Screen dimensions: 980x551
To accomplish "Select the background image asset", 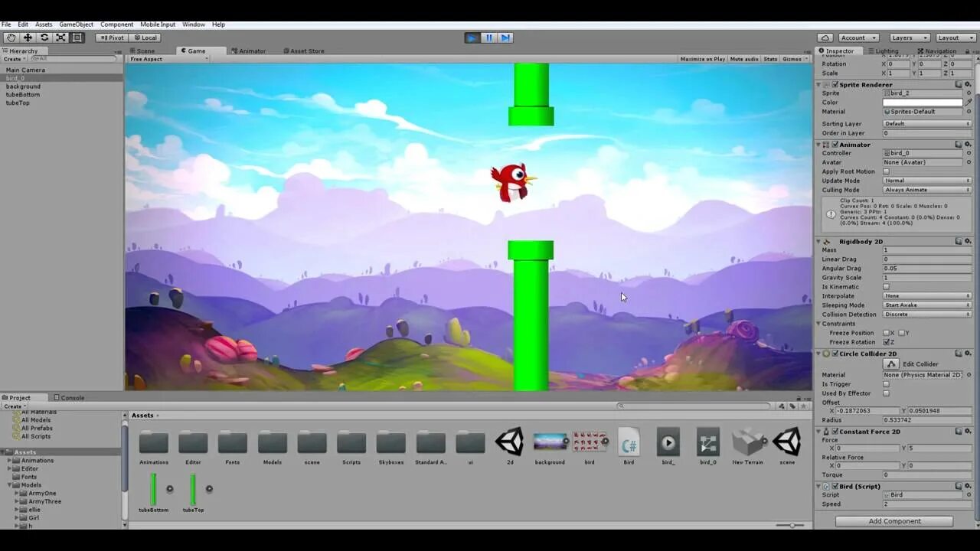I will click(550, 447).
